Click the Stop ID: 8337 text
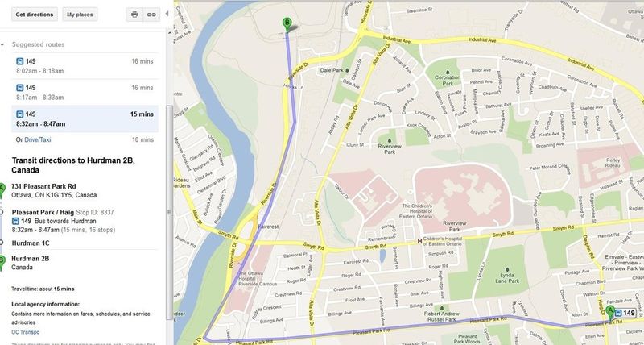This screenshot has height=345, width=644. (95, 212)
